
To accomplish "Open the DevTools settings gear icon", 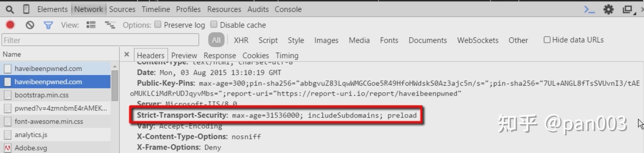I will point(609,10).
